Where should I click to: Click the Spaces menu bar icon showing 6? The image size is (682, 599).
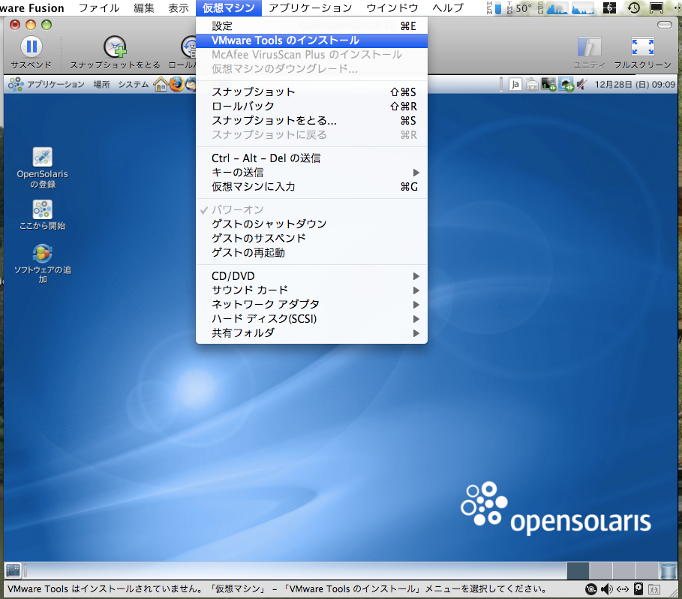click(x=609, y=7)
